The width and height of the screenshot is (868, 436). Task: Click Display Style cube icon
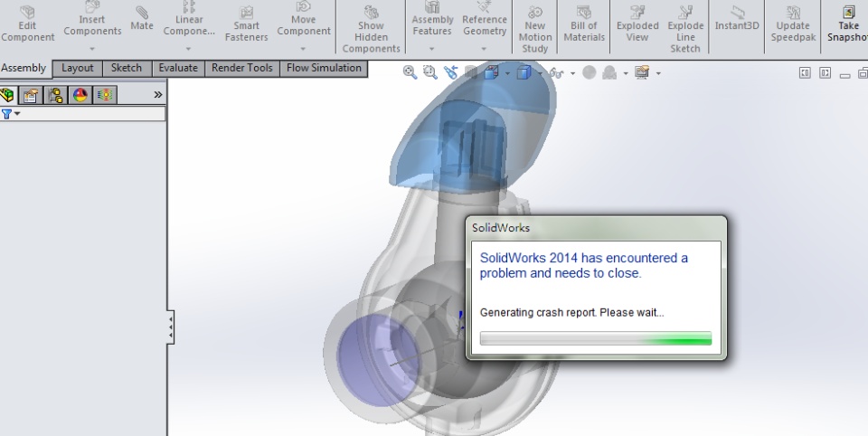(524, 72)
